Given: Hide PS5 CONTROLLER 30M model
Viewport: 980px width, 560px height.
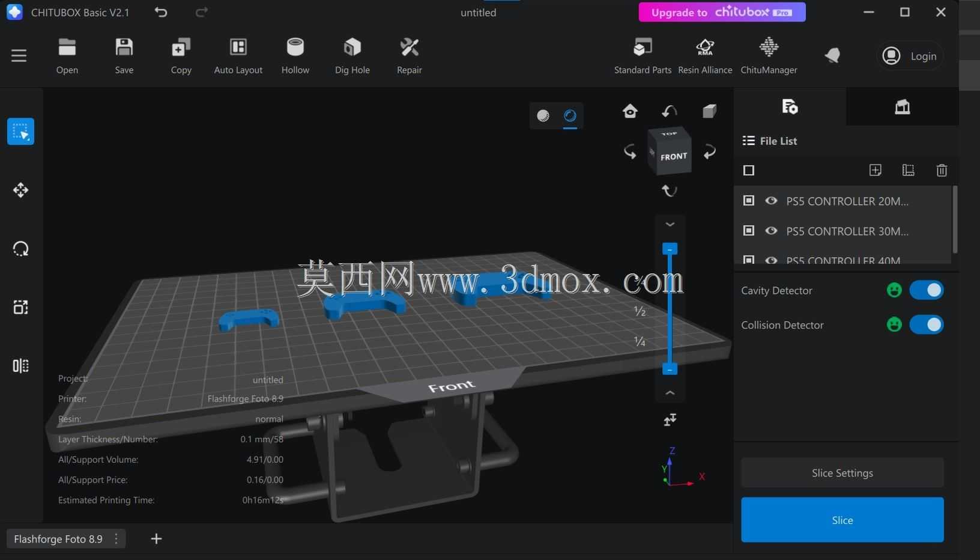Looking at the screenshot, I should pos(772,231).
